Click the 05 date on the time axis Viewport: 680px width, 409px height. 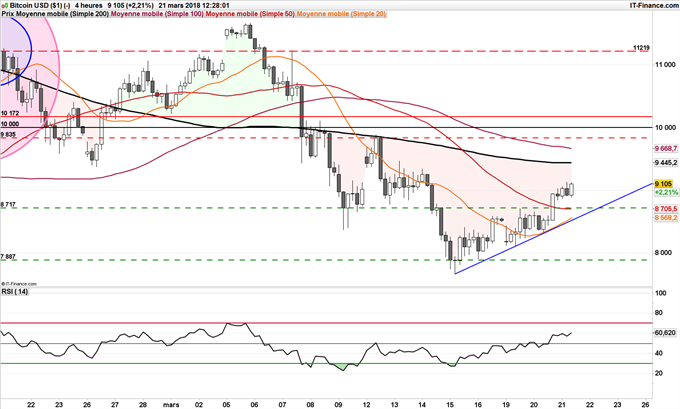[226, 405]
